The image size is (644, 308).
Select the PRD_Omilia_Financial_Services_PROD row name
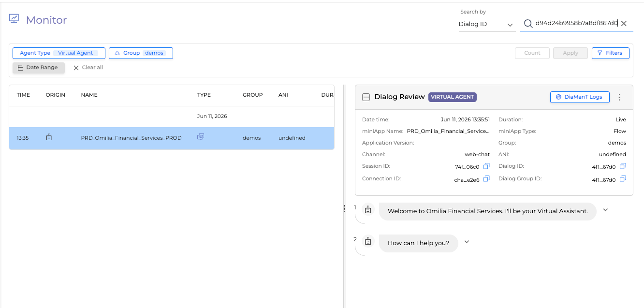(131, 138)
